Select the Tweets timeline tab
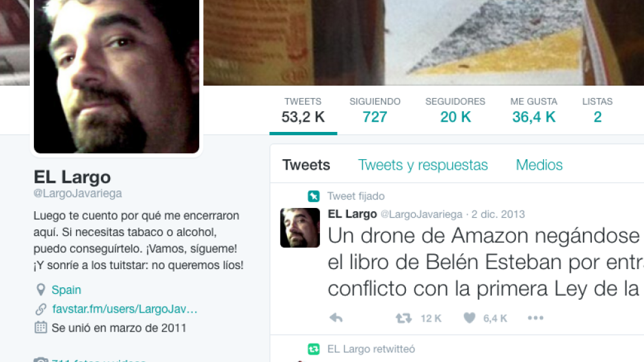Image resolution: width=644 pixels, height=362 pixels. tap(306, 165)
